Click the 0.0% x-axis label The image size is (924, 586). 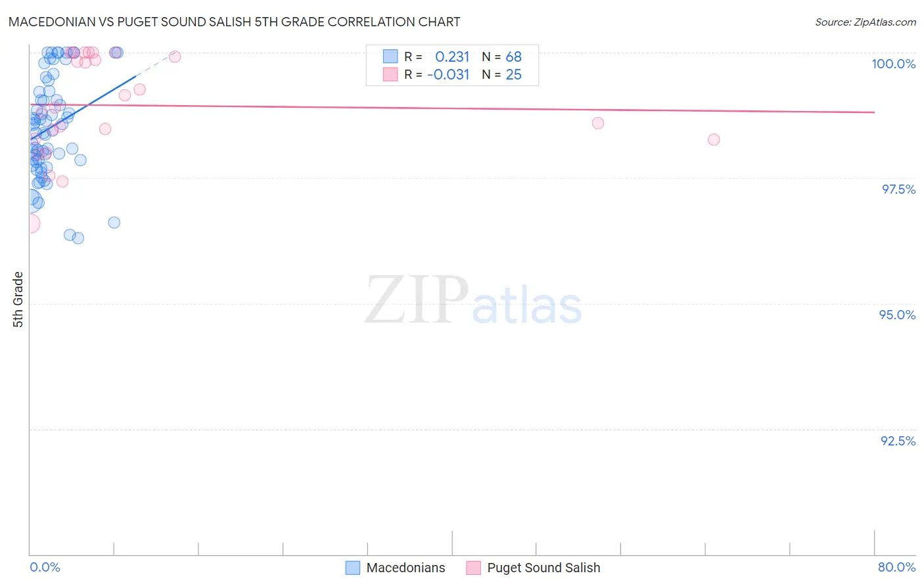coord(45,567)
